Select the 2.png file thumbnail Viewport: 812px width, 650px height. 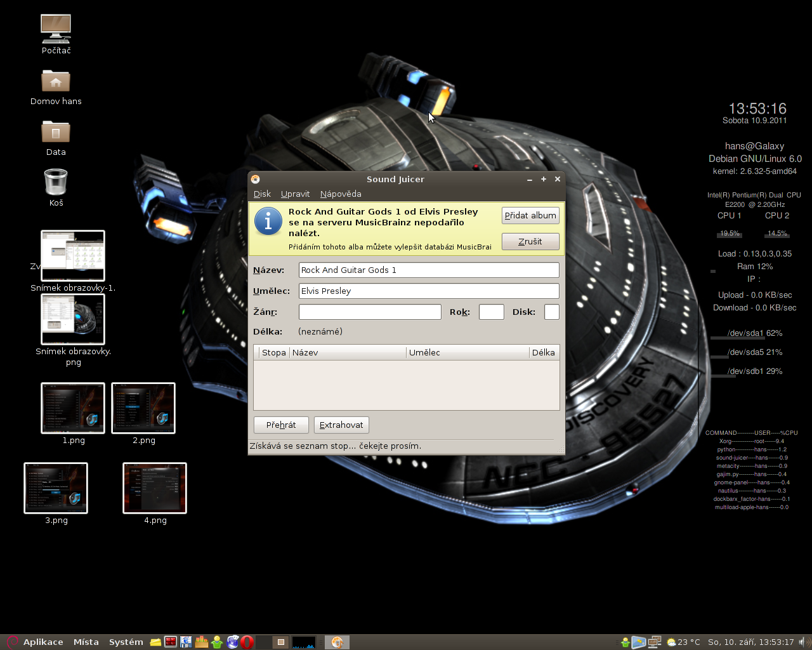click(x=143, y=408)
